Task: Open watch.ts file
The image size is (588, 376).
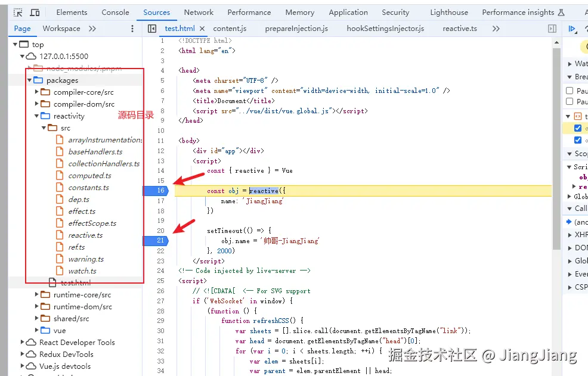Action: [x=82, y=271]
